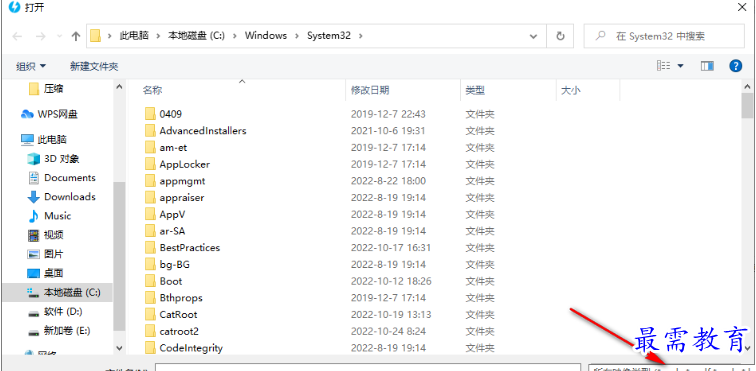Open the 组织 menu
756x371 pixels.
[x=31, y=67]
